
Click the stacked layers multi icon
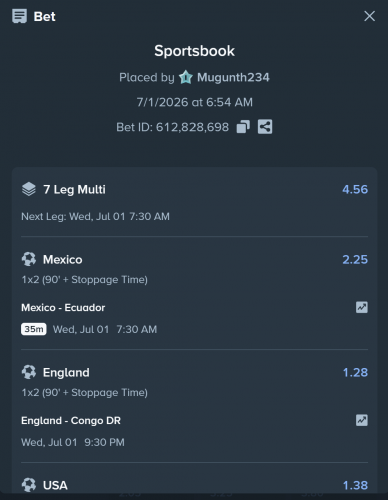(x=29, y=189)
